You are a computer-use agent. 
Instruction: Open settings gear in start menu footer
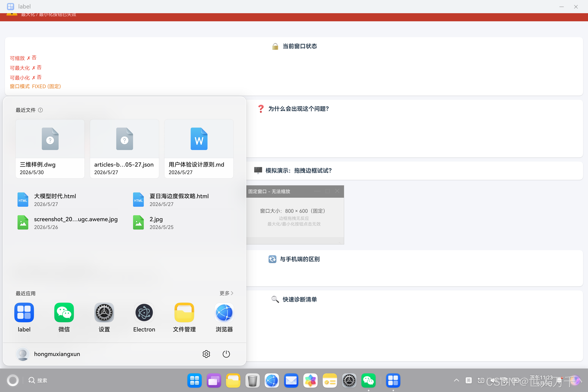coord(206,354)
